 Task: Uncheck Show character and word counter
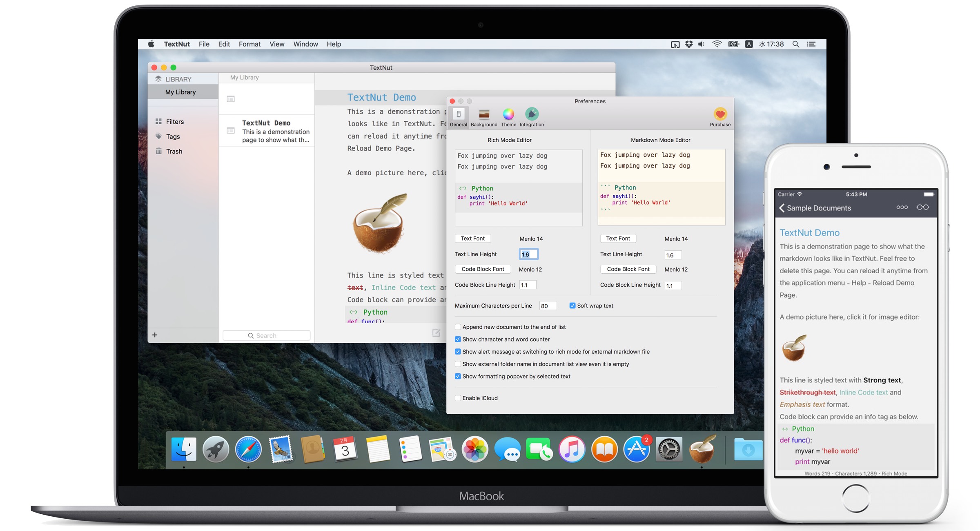coord(458,339)
